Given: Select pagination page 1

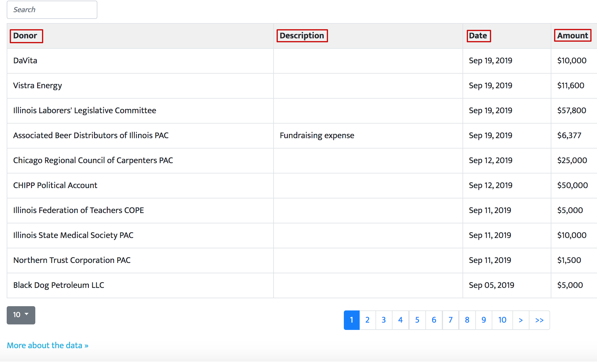Looking at the screenshot, I should (x=352, y=320).
